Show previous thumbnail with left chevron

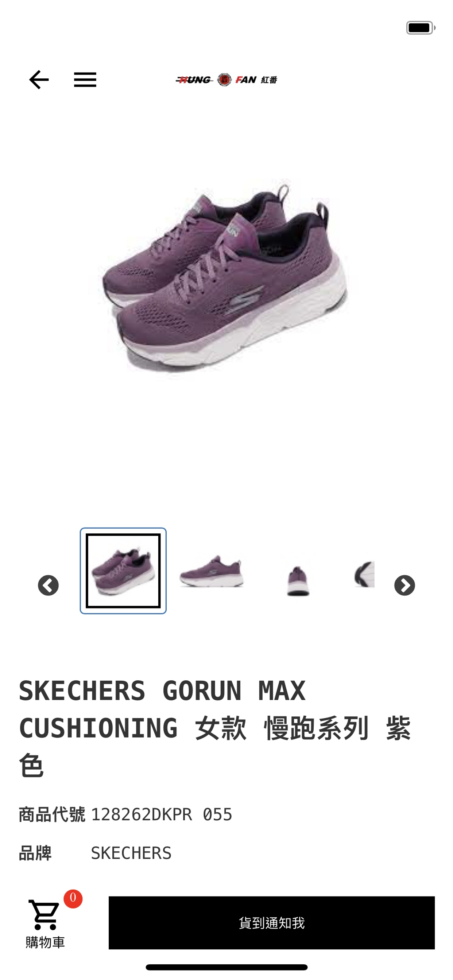pos(49,585)
